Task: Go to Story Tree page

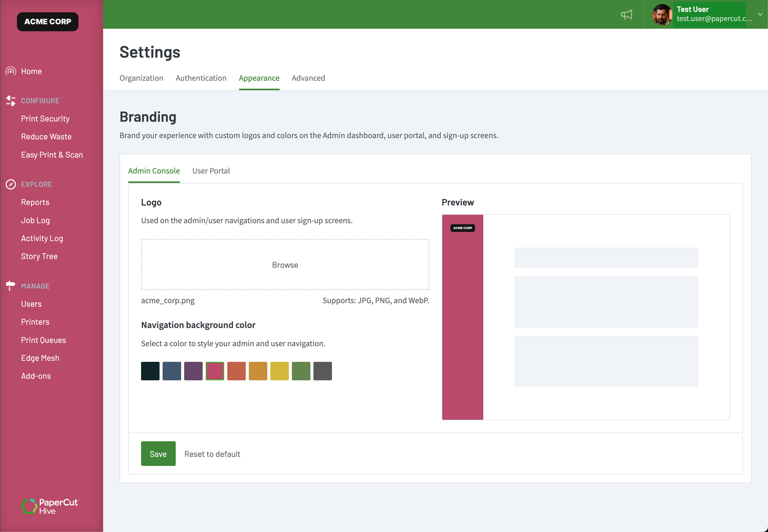Action: pyautogui.click(x=39, y=256)
